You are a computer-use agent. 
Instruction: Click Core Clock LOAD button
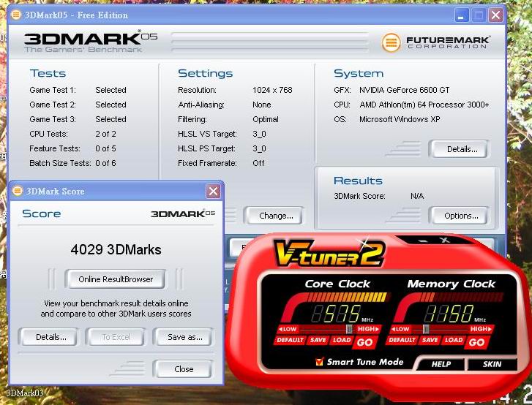click(342, 340)
